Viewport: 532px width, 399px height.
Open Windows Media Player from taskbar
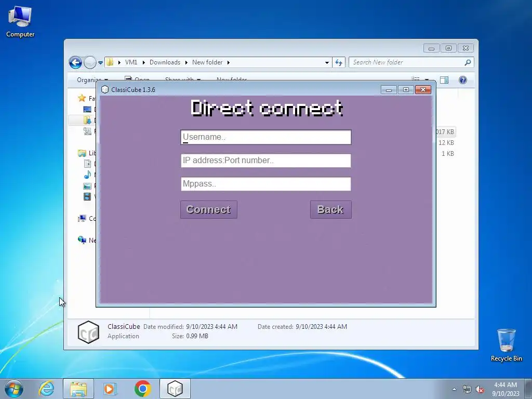pos(110,389)
